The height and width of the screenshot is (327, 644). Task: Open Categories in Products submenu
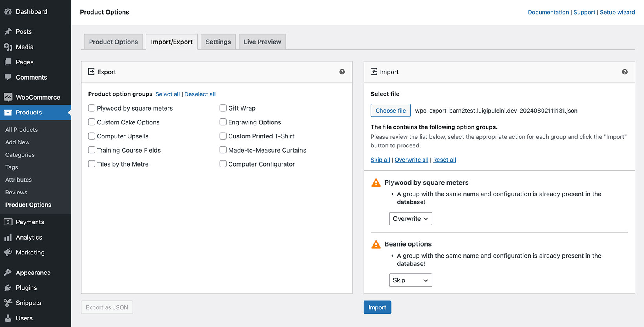pyautogui.click(x=20, y=154)
